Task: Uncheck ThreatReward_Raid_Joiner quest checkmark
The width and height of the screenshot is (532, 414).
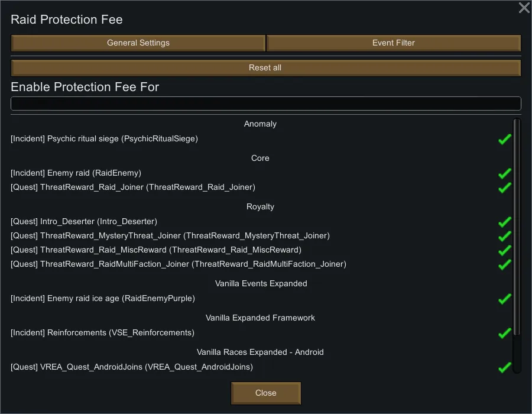Action: [x=504, y=187]
